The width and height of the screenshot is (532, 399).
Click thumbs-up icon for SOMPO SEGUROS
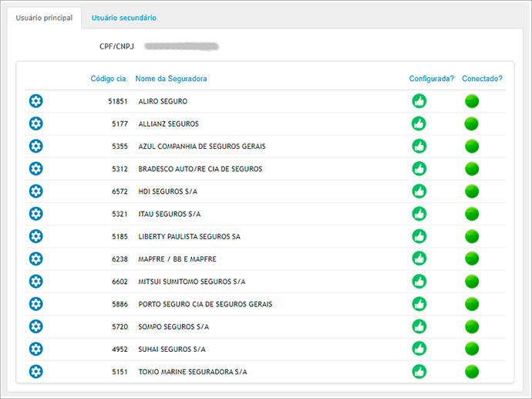point(419,326)
